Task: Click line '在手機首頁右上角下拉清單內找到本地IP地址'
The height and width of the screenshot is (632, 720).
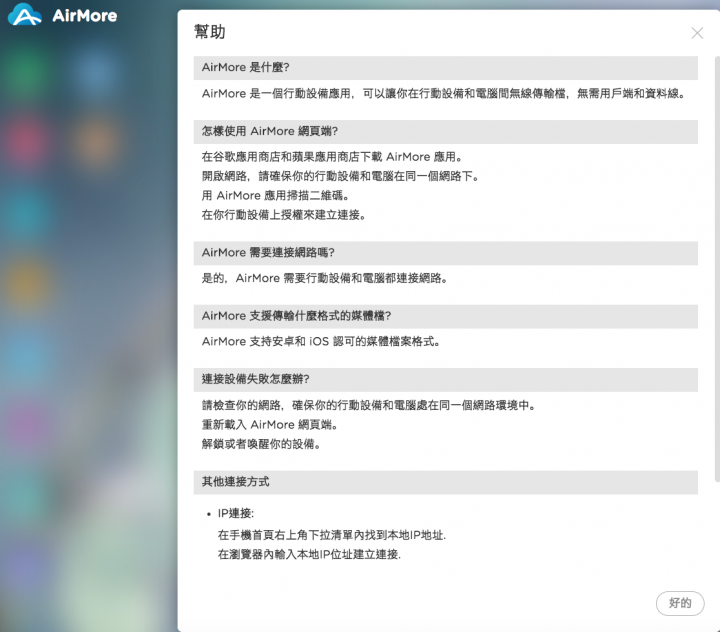Action: 332,536
